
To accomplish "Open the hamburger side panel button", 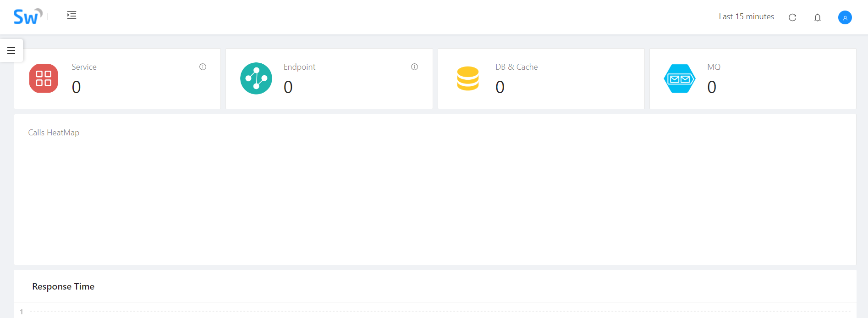I will click(x=11, y=50).
